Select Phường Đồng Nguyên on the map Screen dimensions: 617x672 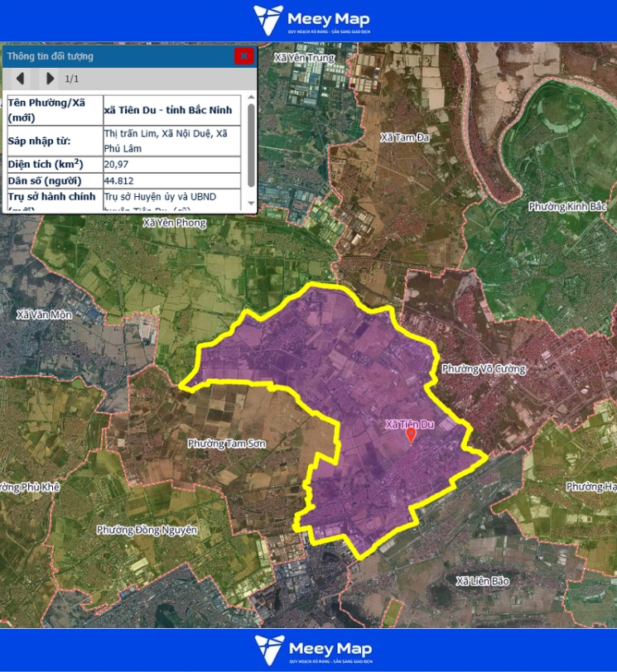pyautogui.click(x=147, y=530)
